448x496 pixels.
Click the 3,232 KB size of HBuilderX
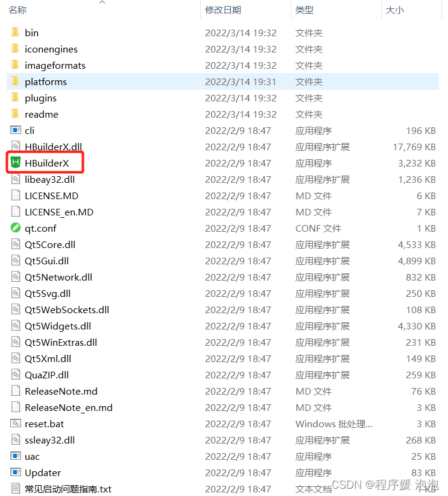coord(417,163)
